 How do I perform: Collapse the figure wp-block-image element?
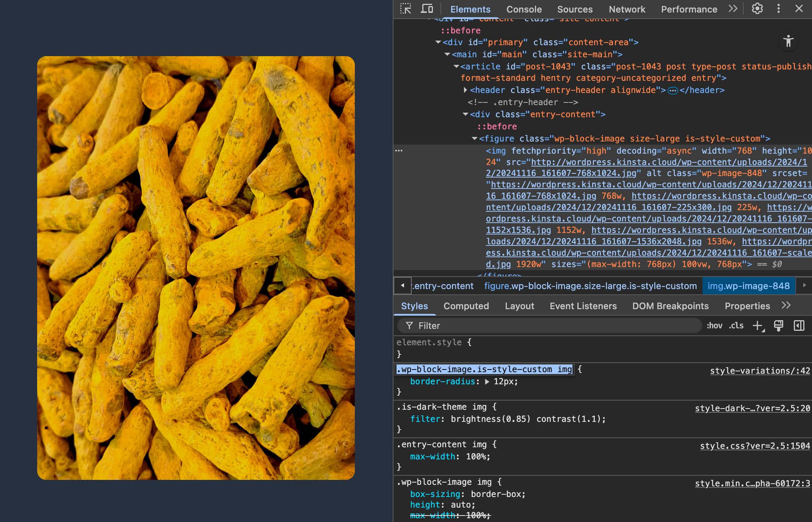(474, 139)
